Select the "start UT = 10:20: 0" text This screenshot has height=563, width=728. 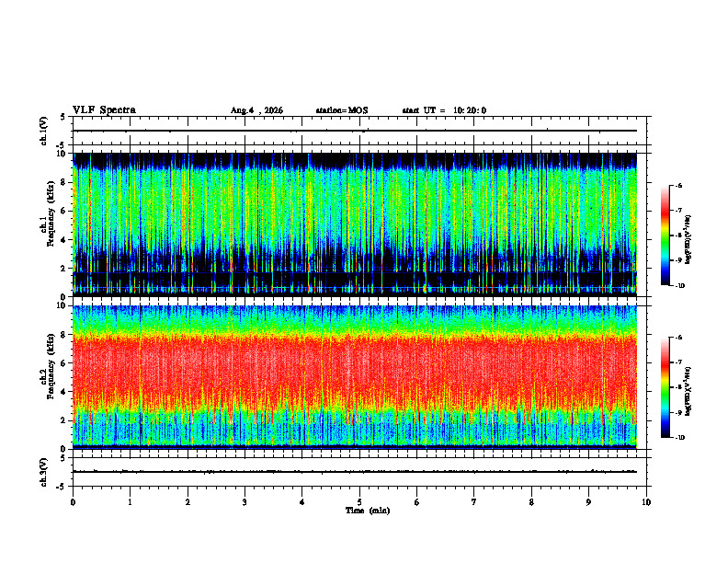[444, 110]
